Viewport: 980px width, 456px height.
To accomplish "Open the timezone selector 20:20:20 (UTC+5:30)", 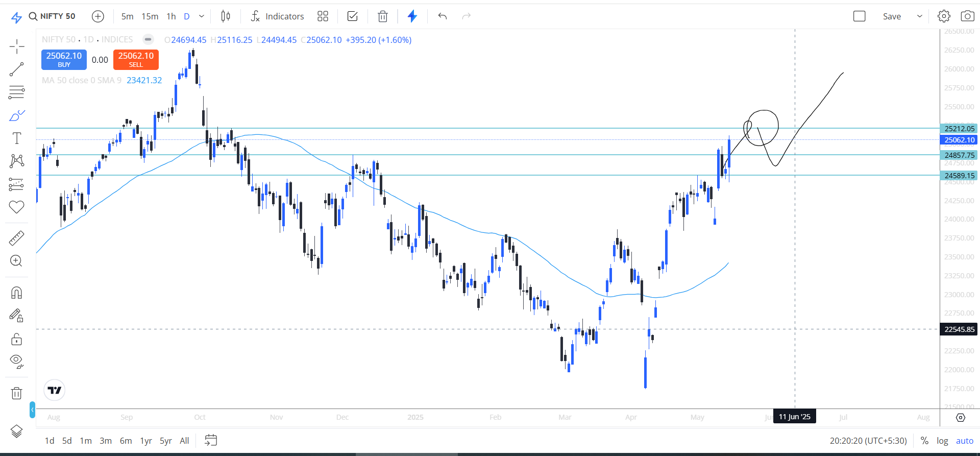I will coord(868,441).
